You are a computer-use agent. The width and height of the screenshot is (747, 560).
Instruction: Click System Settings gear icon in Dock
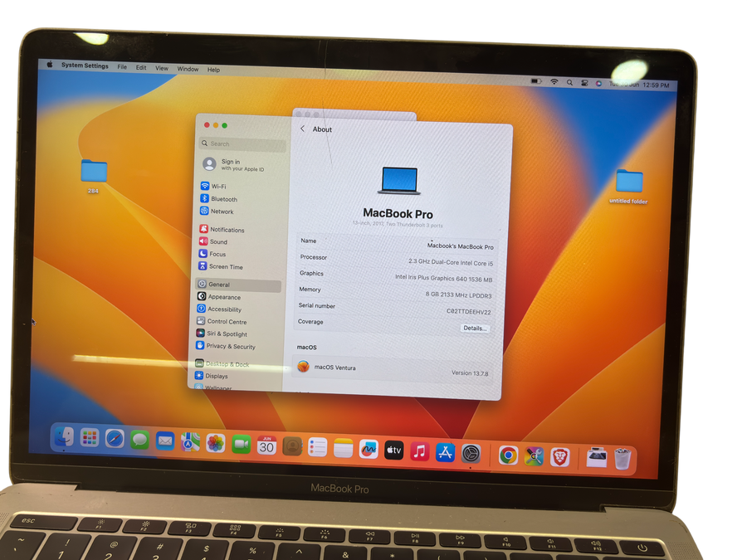point(471,453)
